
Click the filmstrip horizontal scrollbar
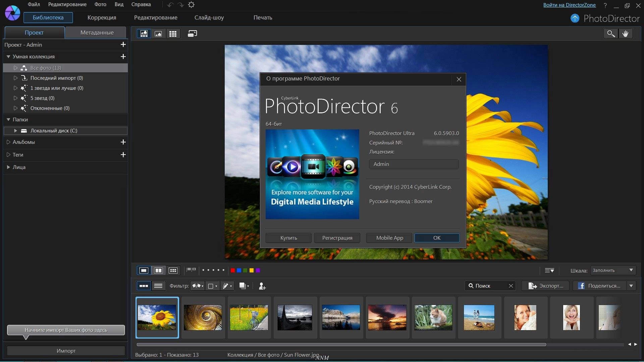click(x=341, y=345)
